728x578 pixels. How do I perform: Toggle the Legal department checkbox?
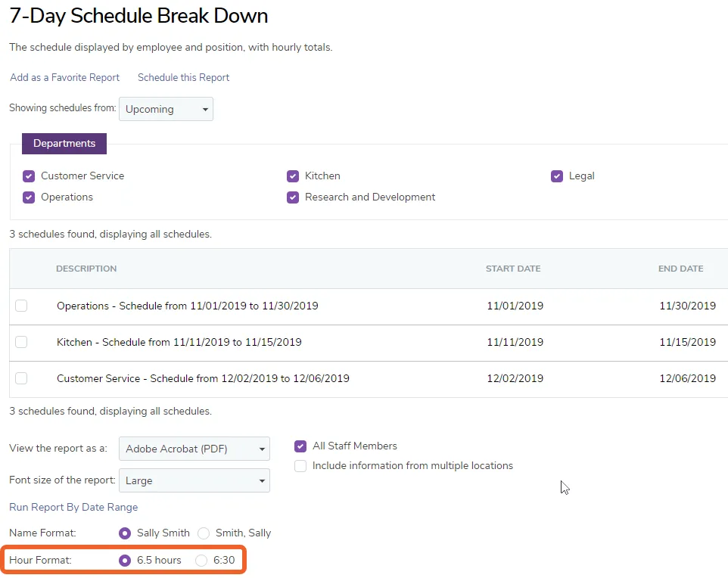pos(557,176)
